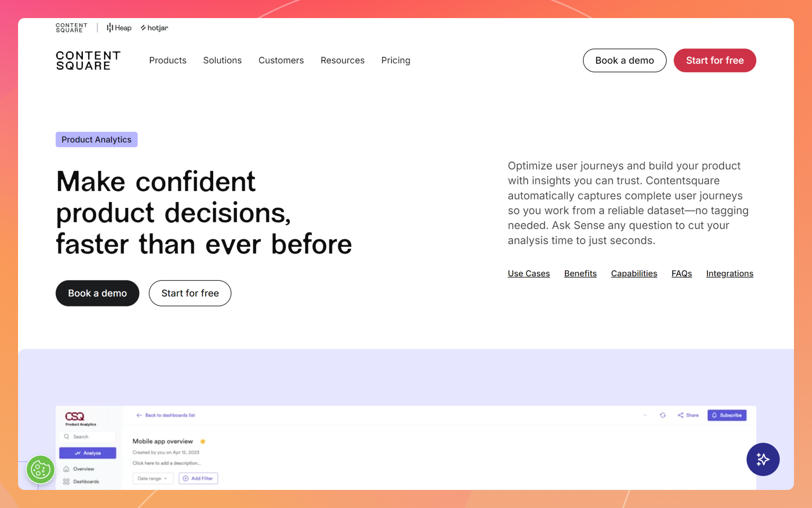The image size is (812, 508).
Task: Click the black Book a demo hero button
Action: [x=97, y=293]
